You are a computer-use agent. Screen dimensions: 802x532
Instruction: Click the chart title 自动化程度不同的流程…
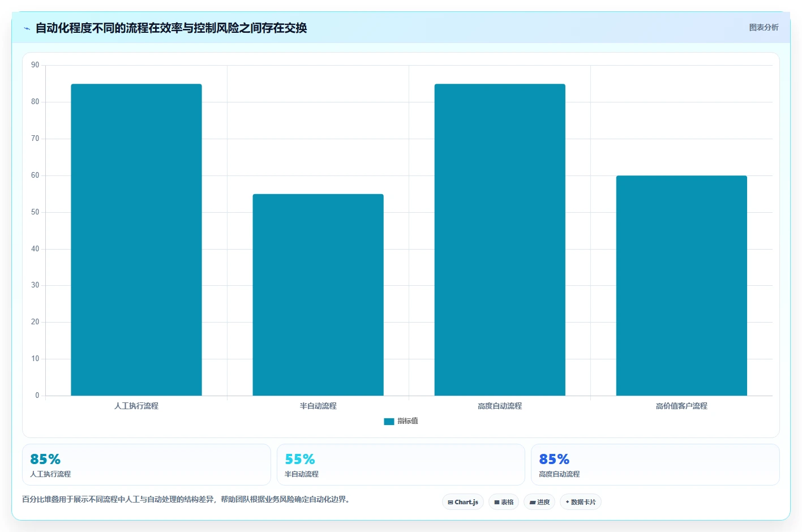pos(171,28)
